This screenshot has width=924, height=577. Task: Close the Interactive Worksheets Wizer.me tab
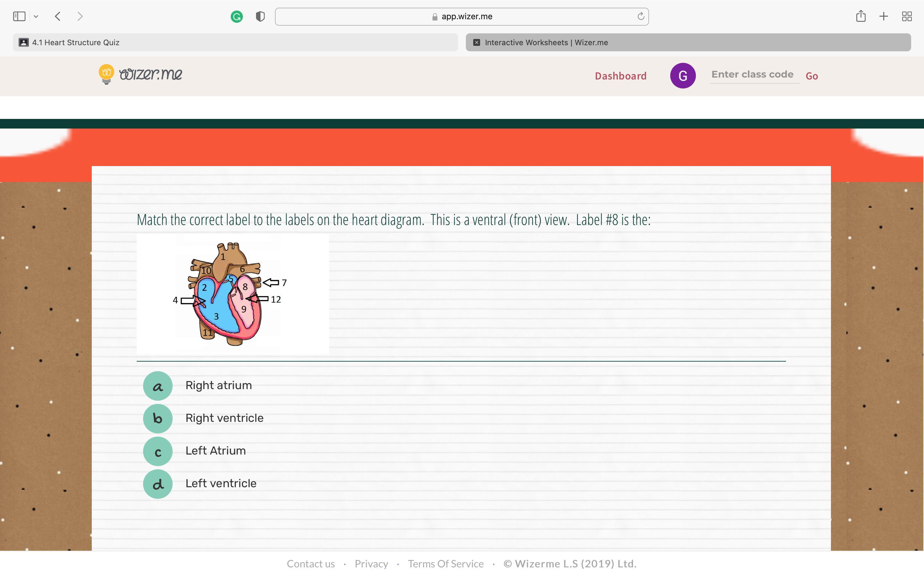point(476,42)
